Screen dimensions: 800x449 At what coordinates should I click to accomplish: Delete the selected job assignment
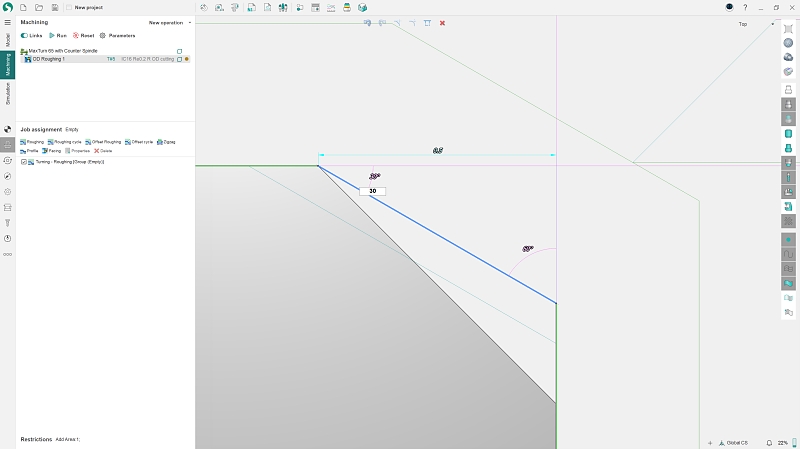pyautogui.click(x=103, y=151)
